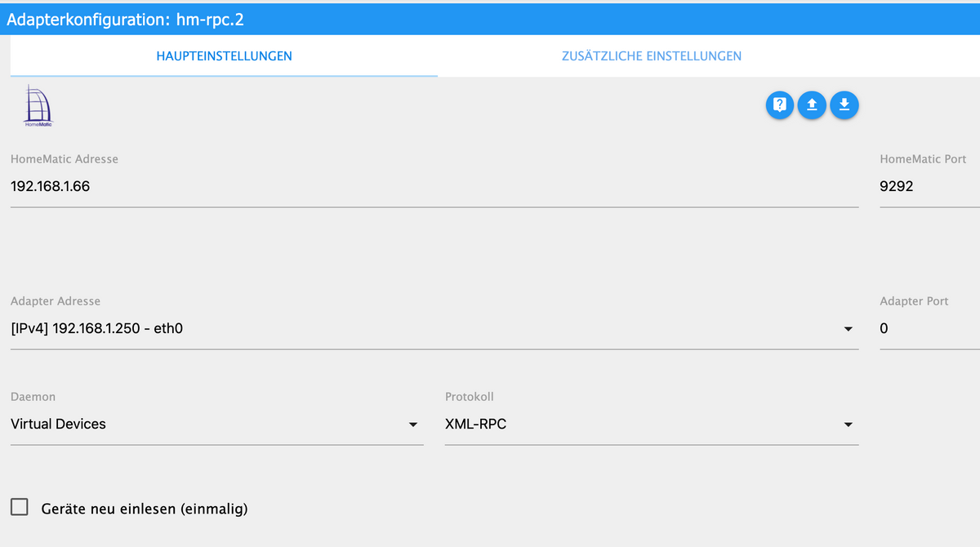The width and height of the screenshot is (980, 547).
Task: Focus the HomeMatic Adresse field 192.168.1.66
Action: 434,186
